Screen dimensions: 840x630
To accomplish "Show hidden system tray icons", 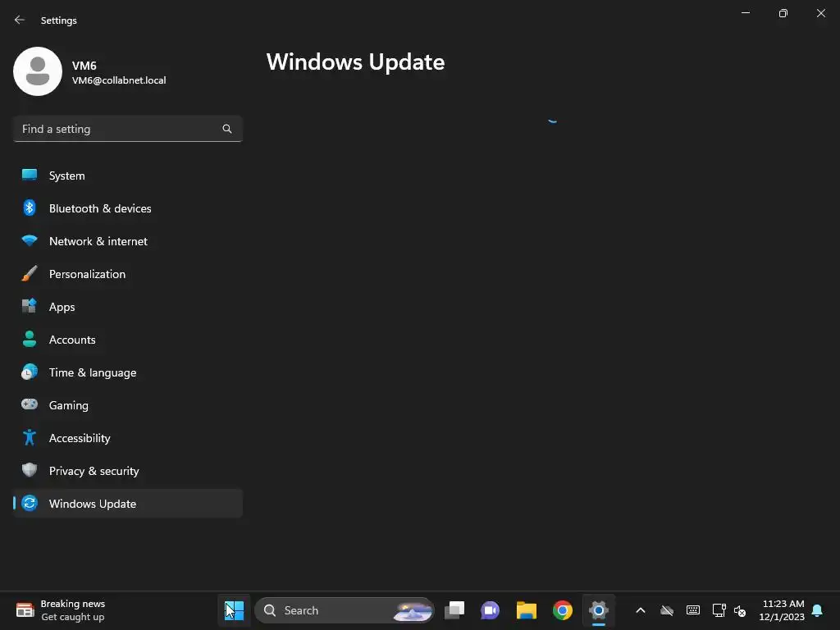I will pyautogui.click(x=640, y=610).
